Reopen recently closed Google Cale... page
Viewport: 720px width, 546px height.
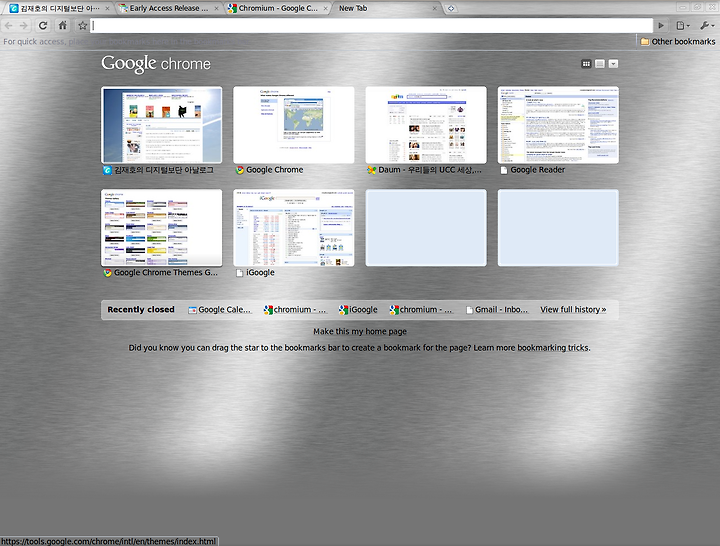[220, 310]
